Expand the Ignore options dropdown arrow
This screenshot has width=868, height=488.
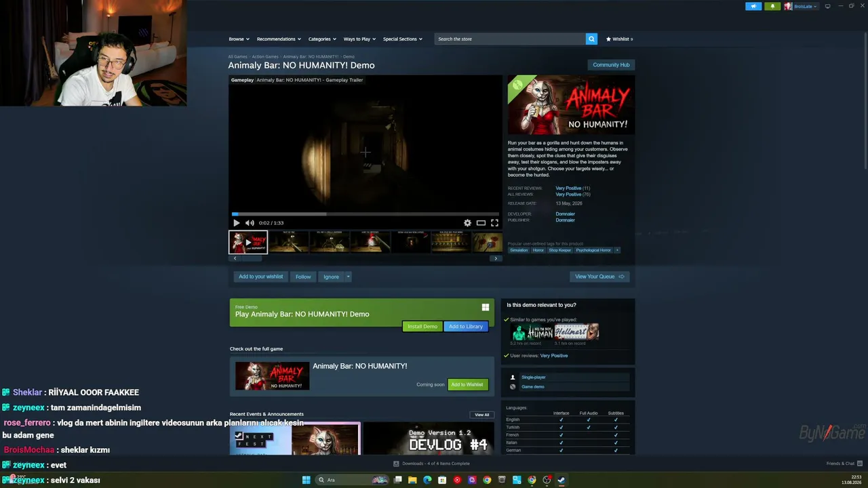tap(348, 277)
